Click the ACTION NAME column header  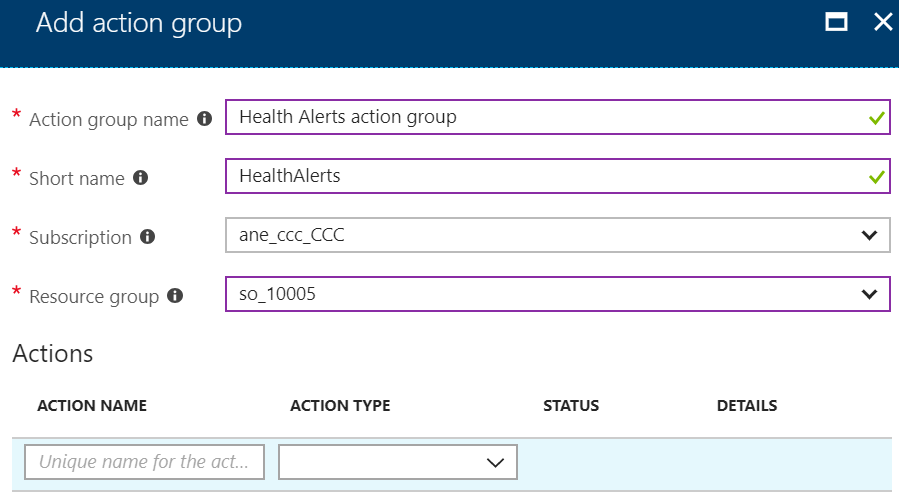(x=92, y=406)
